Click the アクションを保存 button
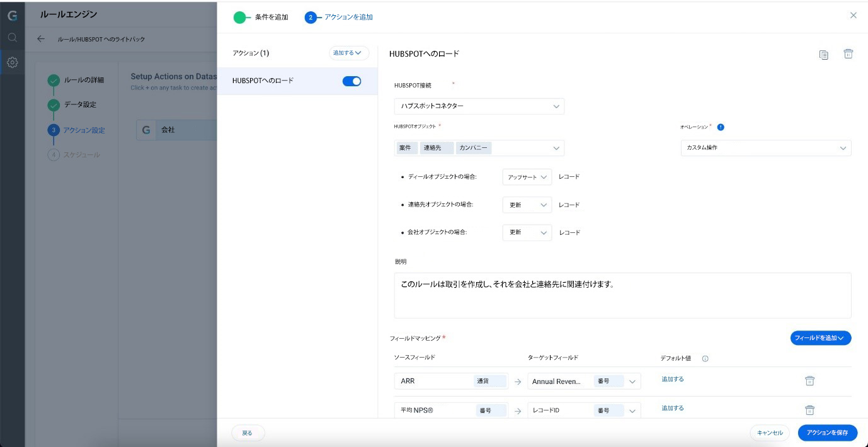The image size is (868, 447). 828,433
